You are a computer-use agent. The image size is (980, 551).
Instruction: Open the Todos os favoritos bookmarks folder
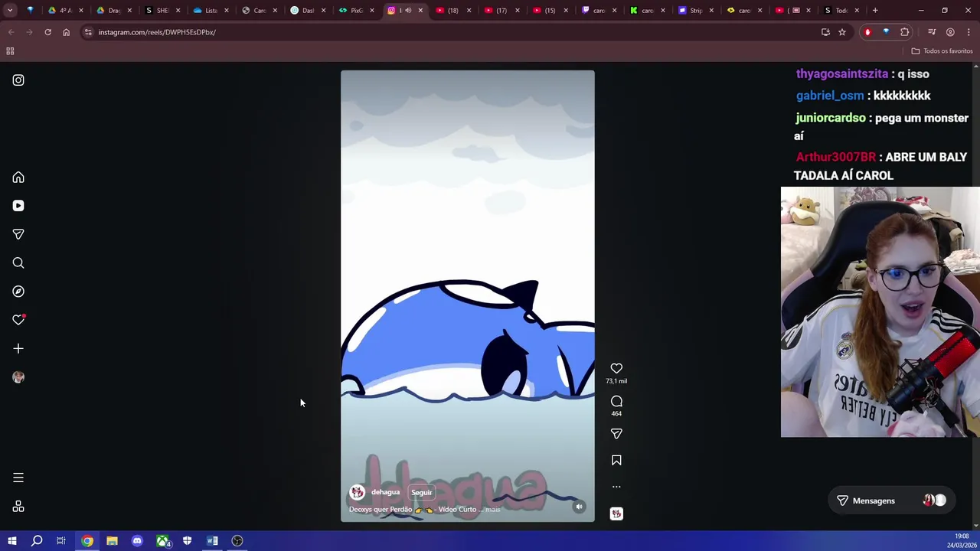click(x=942, y=51)
